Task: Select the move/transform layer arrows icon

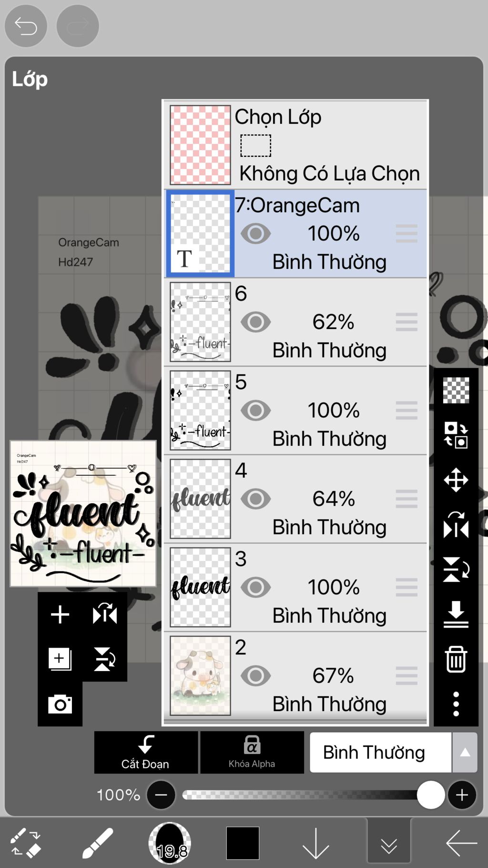Action: click(456, 480)
